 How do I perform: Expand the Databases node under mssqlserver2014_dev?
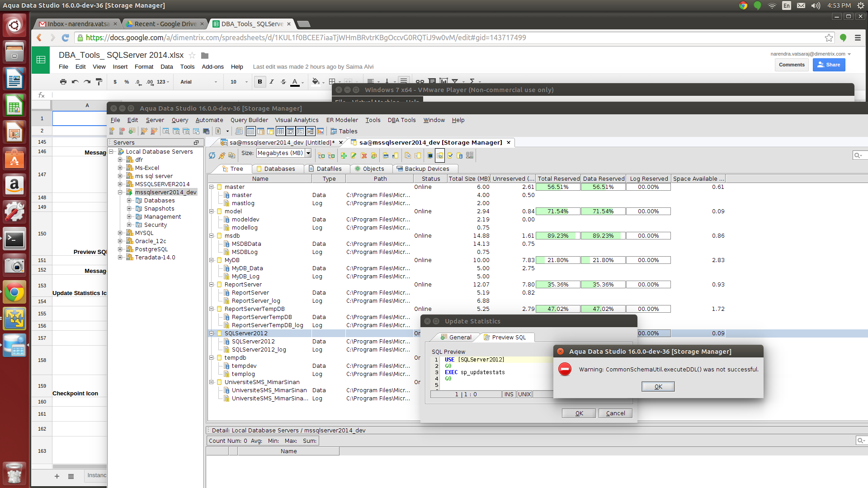[x=129, y=201]
